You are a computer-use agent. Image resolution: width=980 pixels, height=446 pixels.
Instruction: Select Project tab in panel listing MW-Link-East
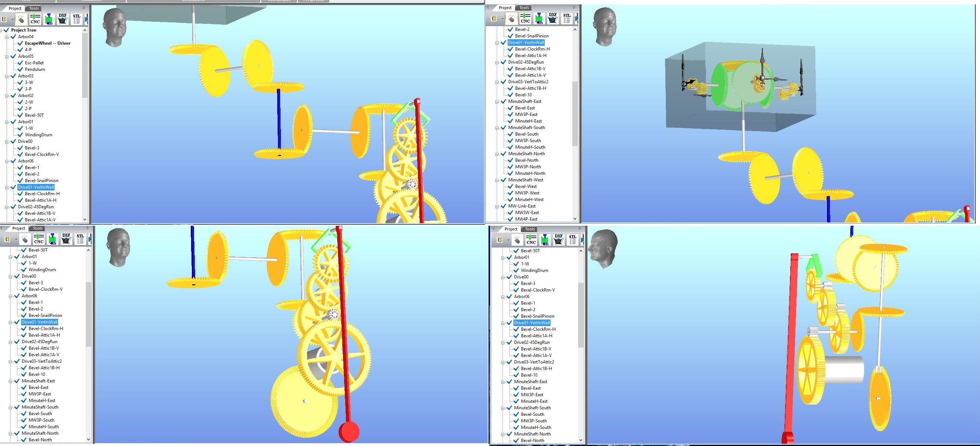[505, 8]
